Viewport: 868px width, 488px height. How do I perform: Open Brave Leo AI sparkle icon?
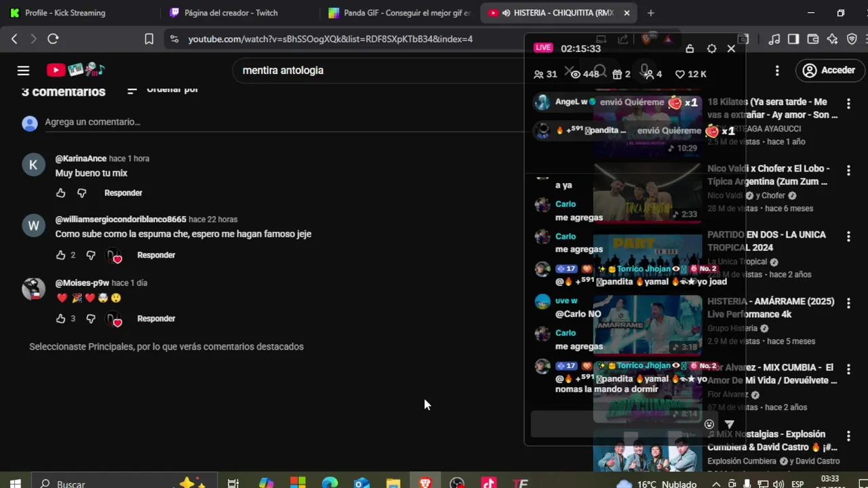(833, 39)
